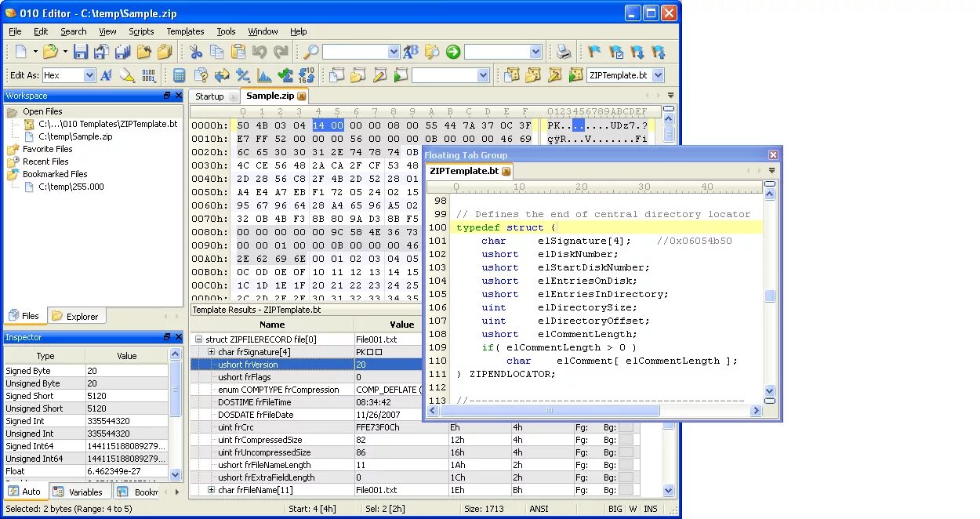Screen dimensions: 980x519
Task: Open the Goto address dropdown
Action: 535,52
